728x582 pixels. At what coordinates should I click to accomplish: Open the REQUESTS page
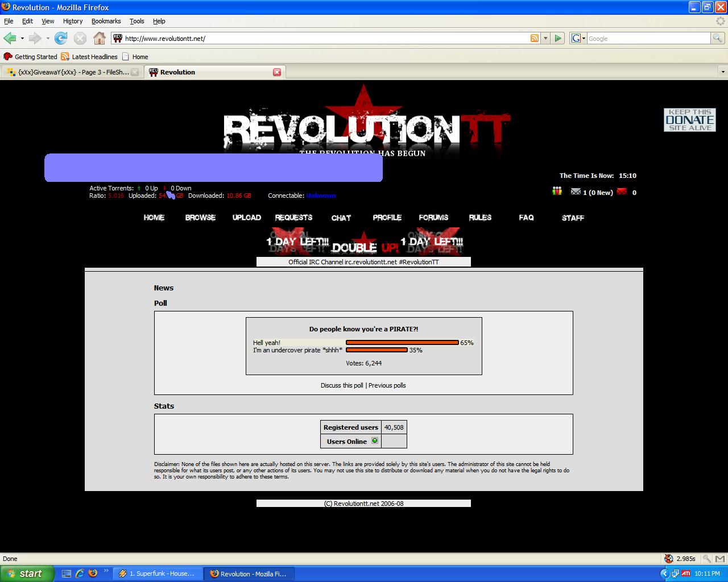tap(293, 218)
